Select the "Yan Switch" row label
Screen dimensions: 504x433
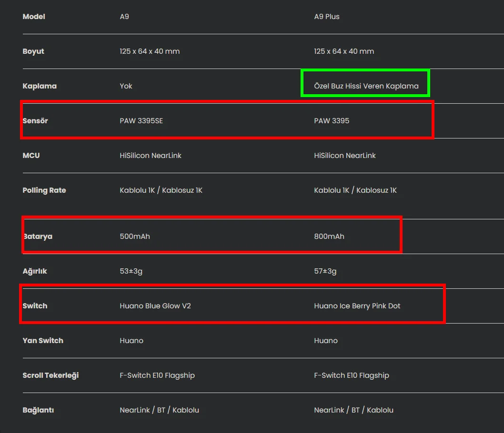(43, 341)
